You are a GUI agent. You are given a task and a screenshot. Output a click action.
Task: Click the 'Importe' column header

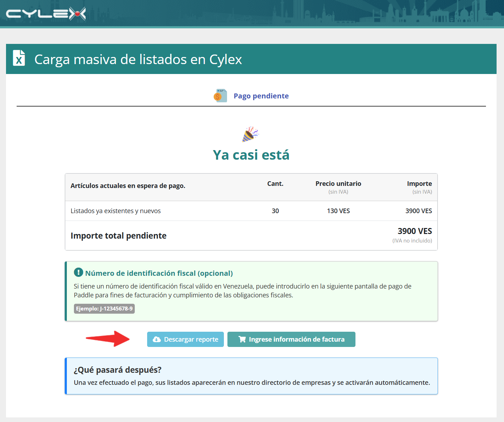point(419,184)
